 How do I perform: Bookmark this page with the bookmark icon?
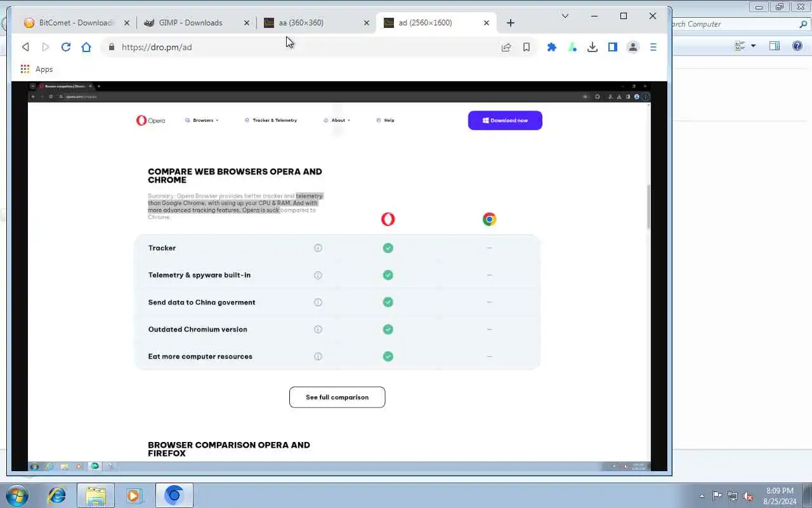527,47
